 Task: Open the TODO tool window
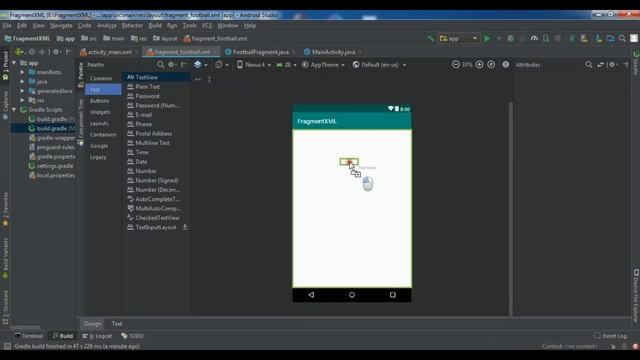coord(132,336)
